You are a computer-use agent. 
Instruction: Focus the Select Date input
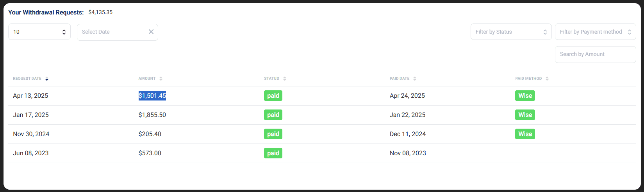[111, 32]
